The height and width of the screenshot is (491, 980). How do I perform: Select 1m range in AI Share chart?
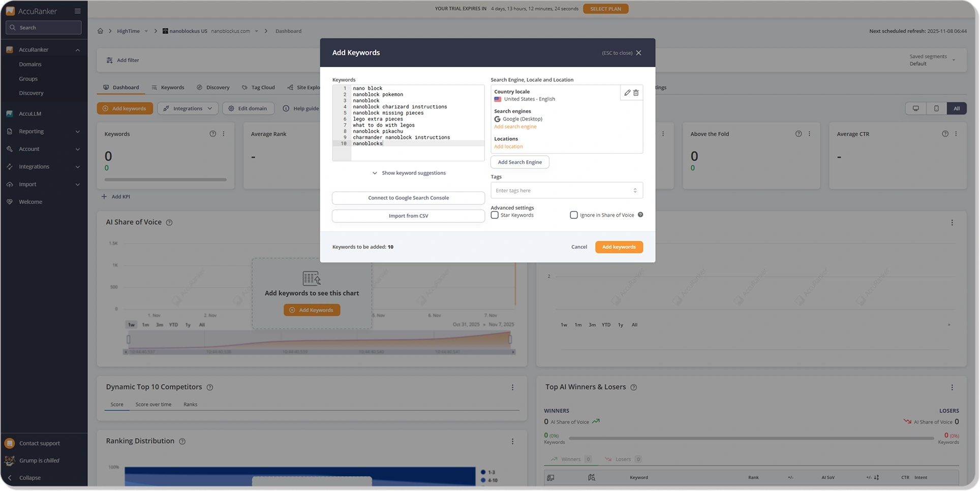point(145,325)
